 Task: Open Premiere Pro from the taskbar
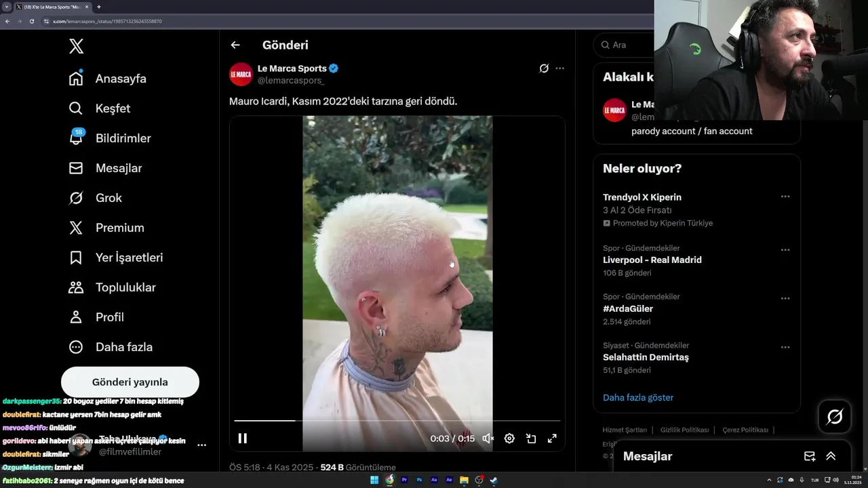404,480
